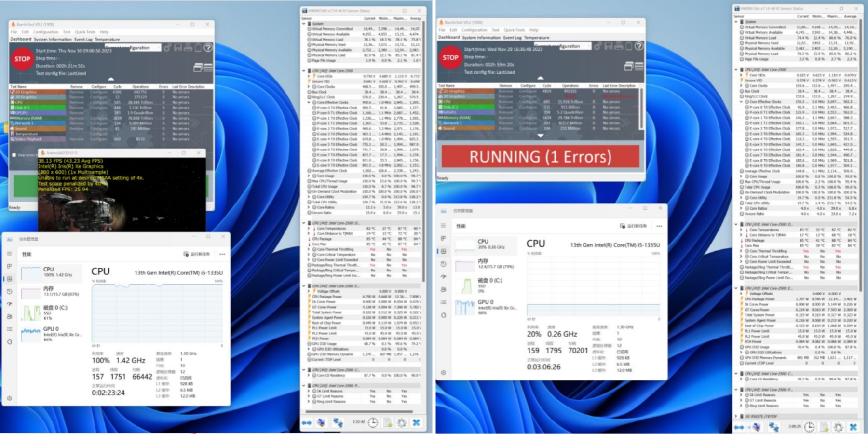Toggle the View errors checkbox
The height and width of the screenshot is (434, 868).
14,155
